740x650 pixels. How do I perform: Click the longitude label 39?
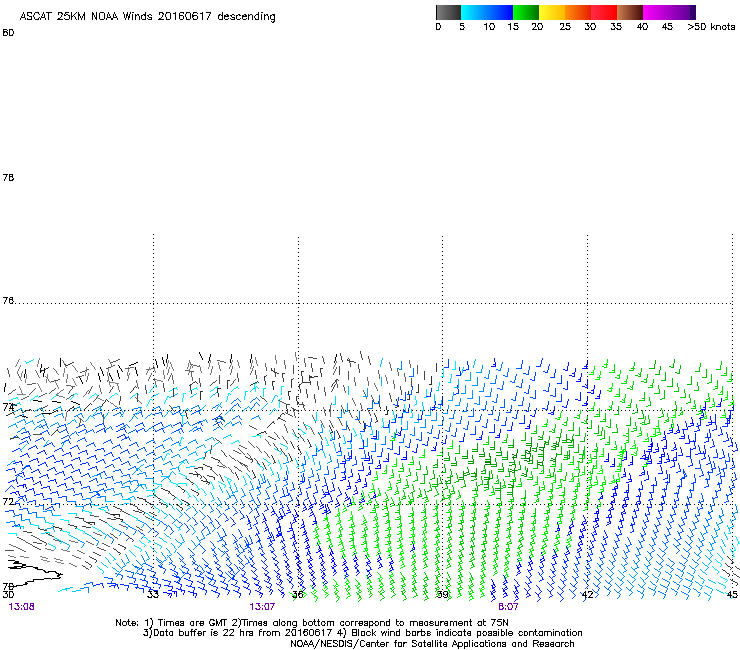click(442, 594)
